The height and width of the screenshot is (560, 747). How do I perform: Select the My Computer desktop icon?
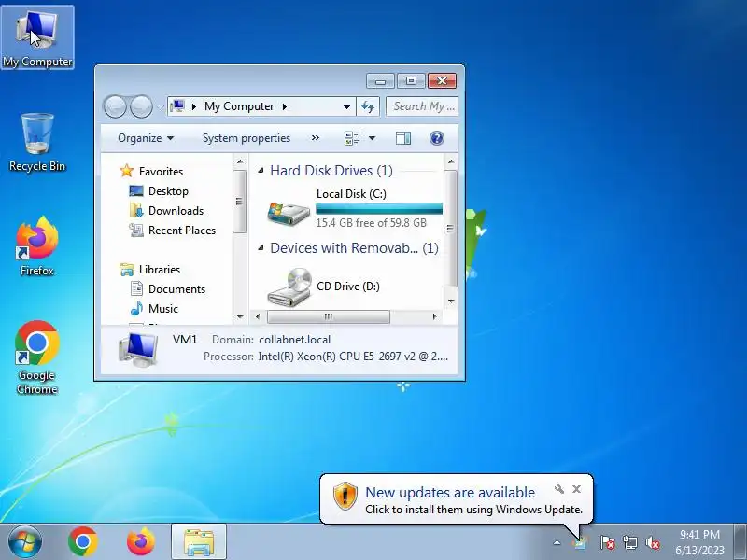pos(37,37)
